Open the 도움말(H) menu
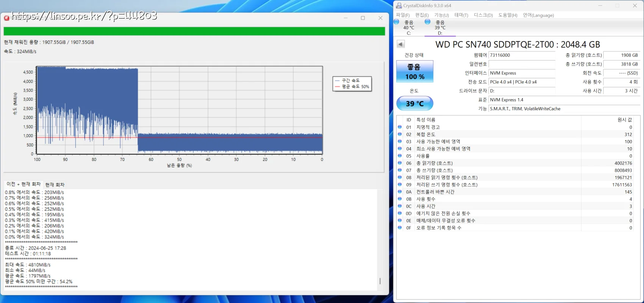Image resolution: width=644 pixels, height=303 pixels. pyautogui.click(x=508, y=15)
